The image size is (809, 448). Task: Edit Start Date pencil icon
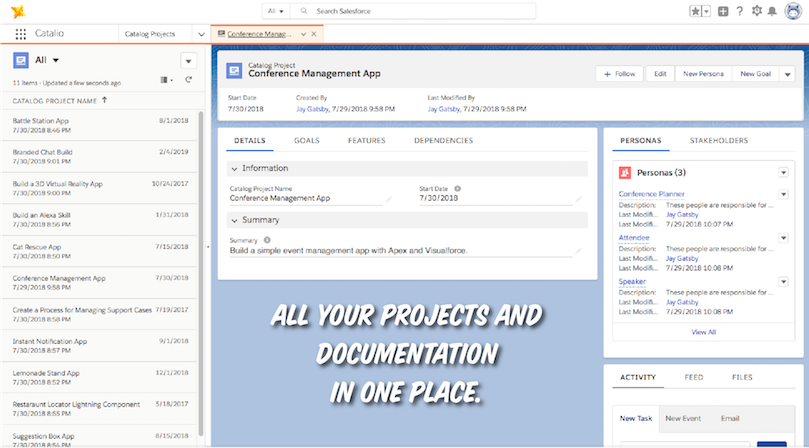click(x=578, y=199)
